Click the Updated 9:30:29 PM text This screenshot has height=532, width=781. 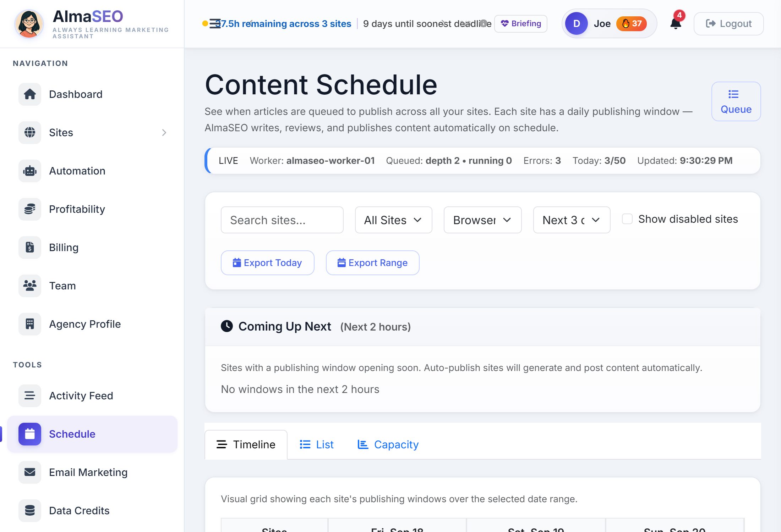click(x=685, y=161)
